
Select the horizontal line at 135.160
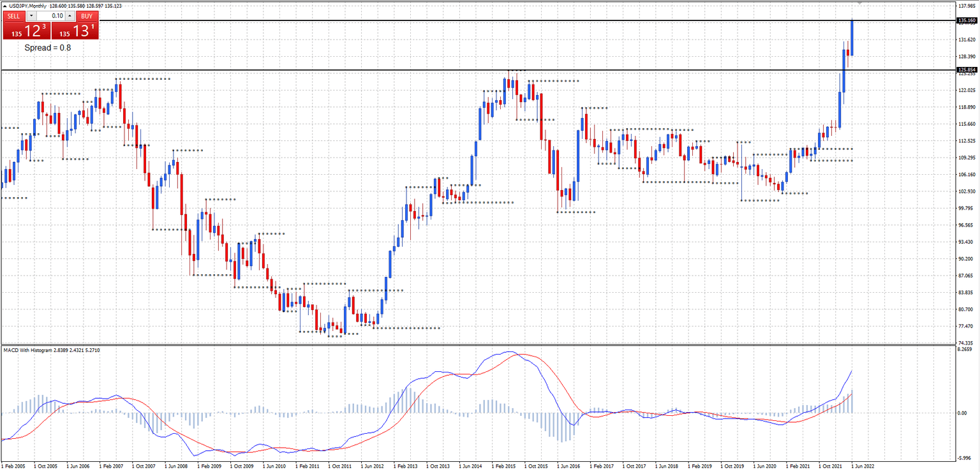[x=447, y=21]
